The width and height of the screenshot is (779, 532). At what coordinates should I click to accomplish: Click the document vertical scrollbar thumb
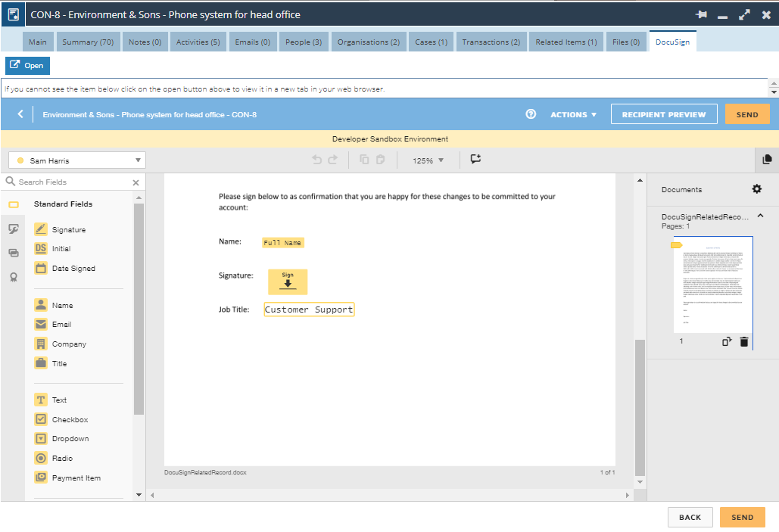640,407
